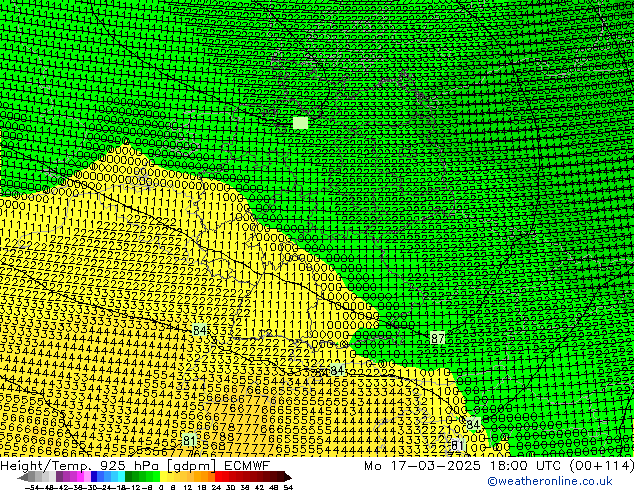Open the weatheronline.co.uk copyright link
Viewport: 634px width, 490px height.
coord(559,482)
